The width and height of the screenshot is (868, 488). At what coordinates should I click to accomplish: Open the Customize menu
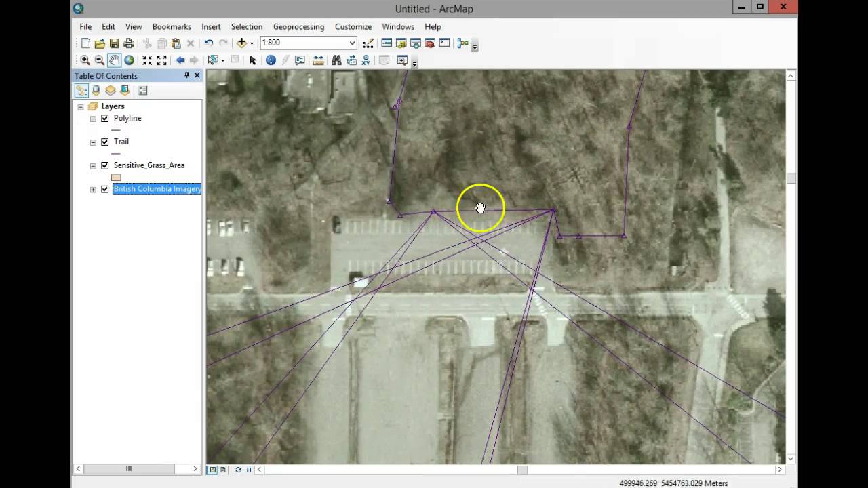point(353,26)
